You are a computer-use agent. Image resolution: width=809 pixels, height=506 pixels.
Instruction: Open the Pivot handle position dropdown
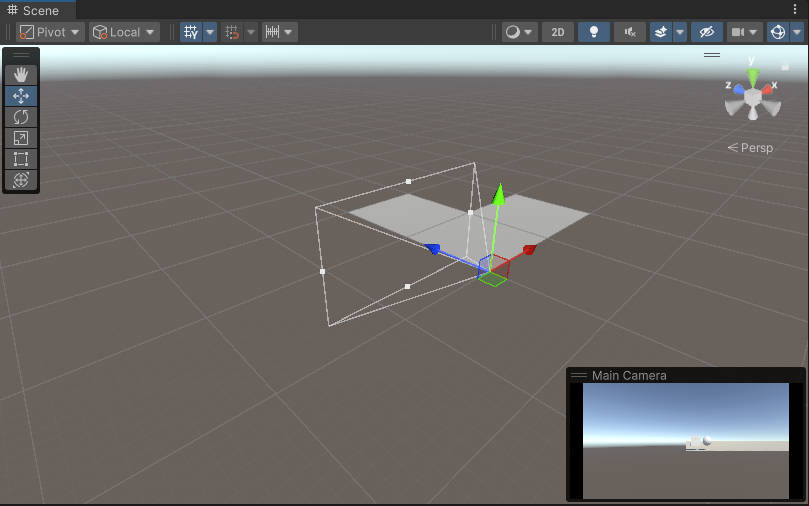50,32
